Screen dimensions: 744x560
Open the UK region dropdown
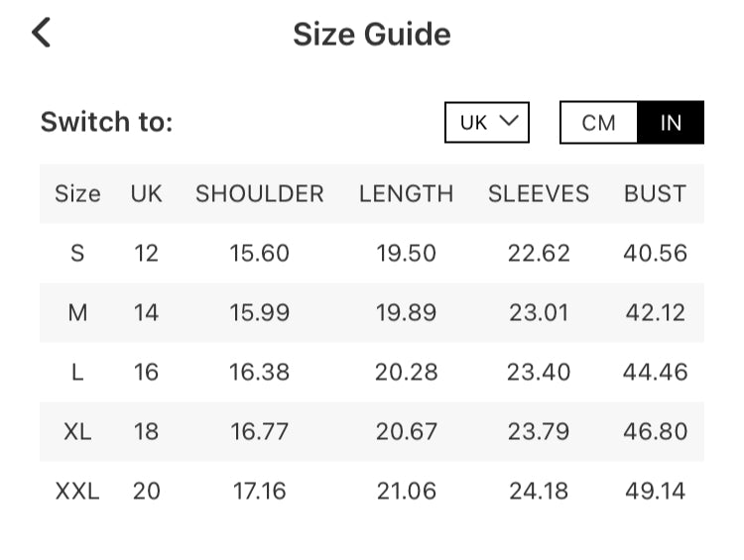[487, 122]
